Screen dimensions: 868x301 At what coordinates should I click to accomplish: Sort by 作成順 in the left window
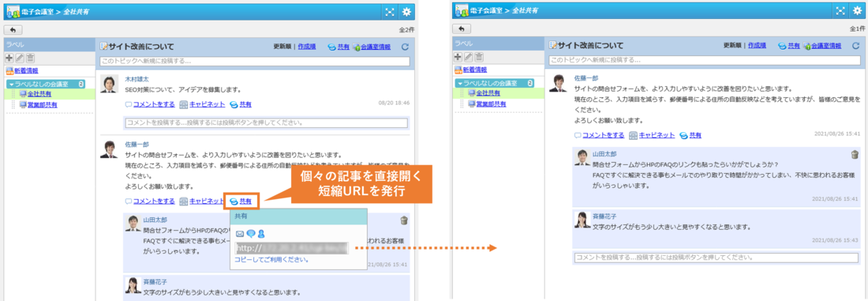pyautogui.click(x=307, y=47)
